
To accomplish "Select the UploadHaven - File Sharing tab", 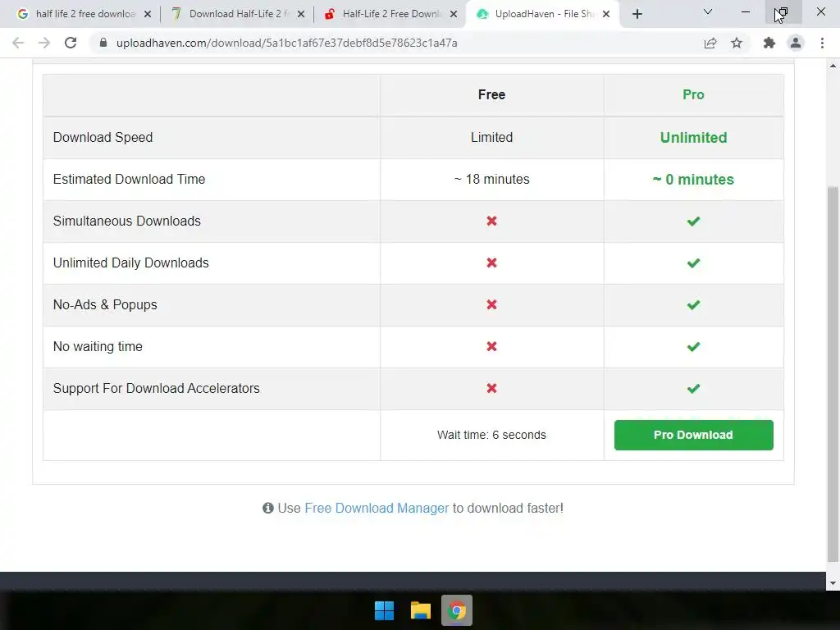I will tap(543, 14).
